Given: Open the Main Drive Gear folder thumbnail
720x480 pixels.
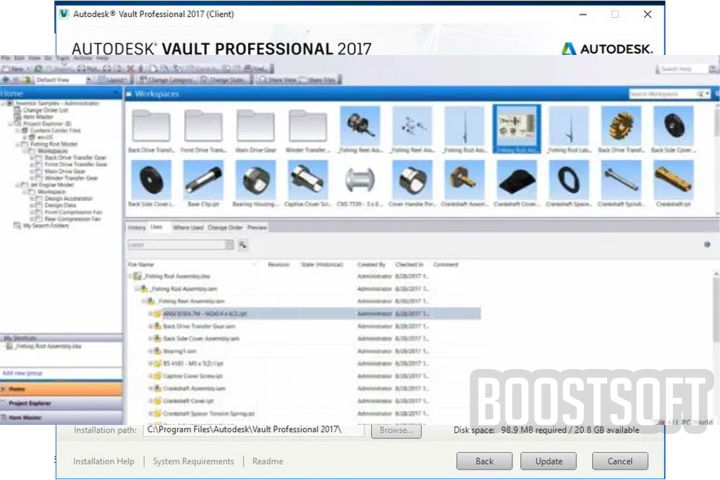Looking at the screenshot, I should pos(256,125).
